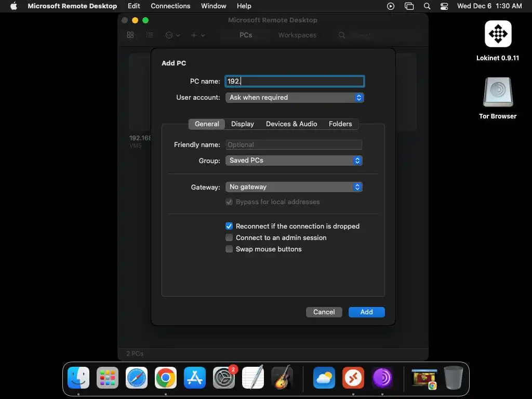The width and height of the screenshot is (532, 399).
Task: Open Tor Browser from the dock
Action: coord(382,378)
